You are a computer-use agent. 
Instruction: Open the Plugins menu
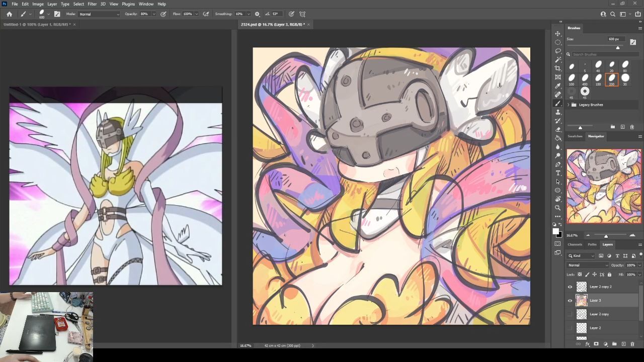coord(128,4)
